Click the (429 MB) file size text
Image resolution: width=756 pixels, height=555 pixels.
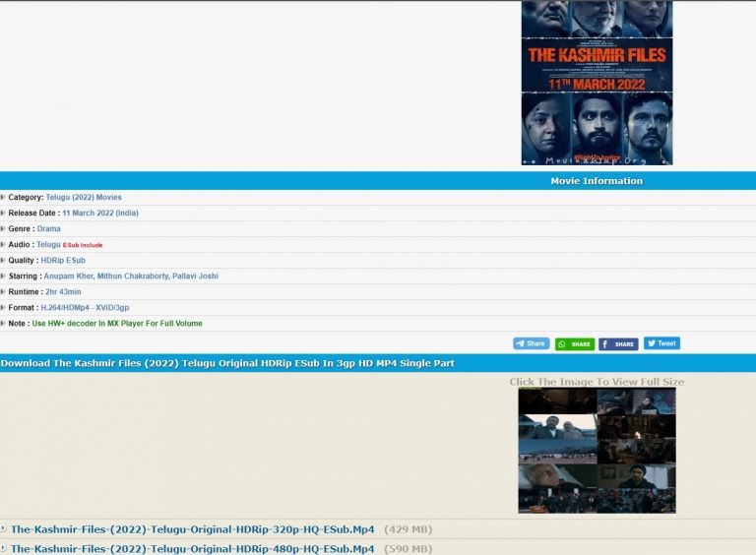[408, 529]
